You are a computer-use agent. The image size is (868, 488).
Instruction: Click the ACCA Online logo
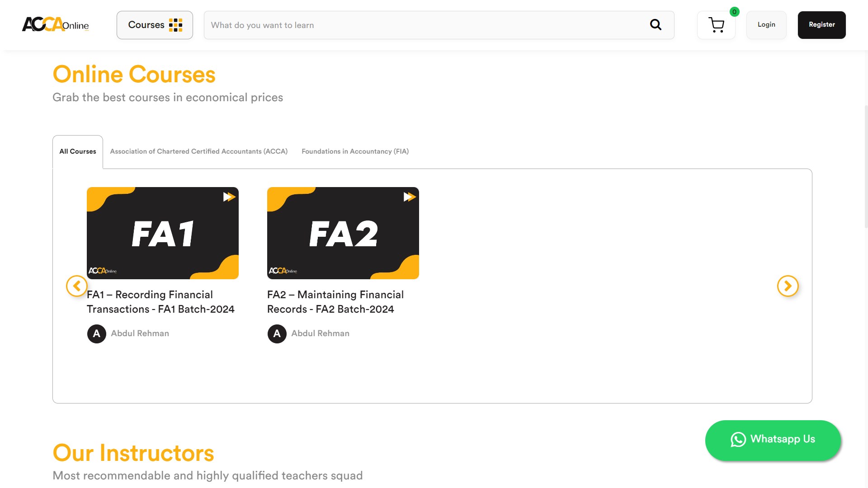55,24
